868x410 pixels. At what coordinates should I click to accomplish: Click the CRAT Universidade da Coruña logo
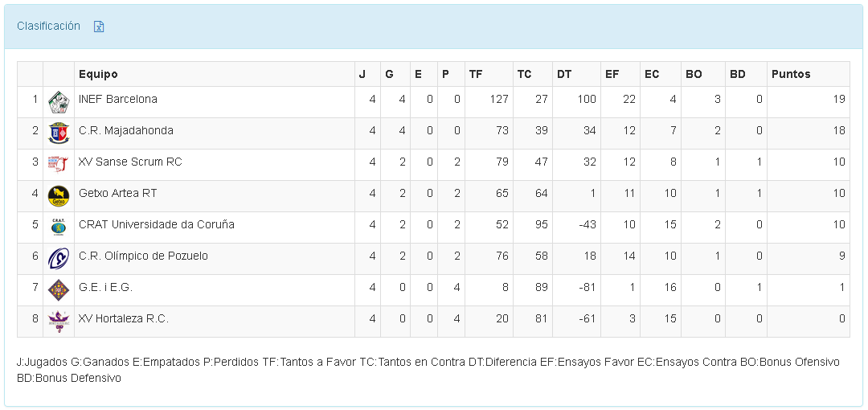click(x=59, y=228)
